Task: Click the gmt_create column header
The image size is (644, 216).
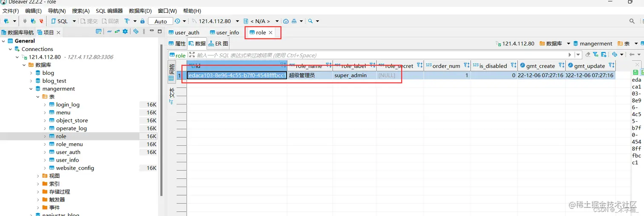Action: pyautogui.click(x=540, y=66)
